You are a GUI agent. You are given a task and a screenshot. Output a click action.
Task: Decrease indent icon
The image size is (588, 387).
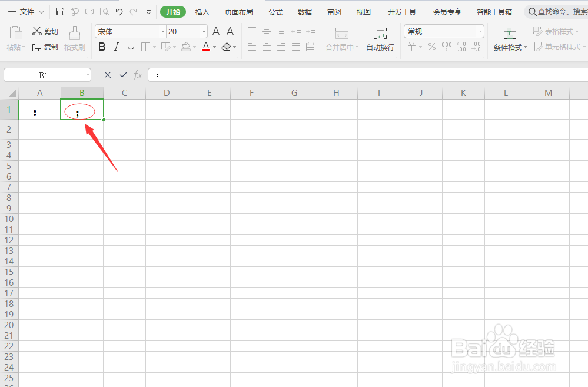point(296,31)
